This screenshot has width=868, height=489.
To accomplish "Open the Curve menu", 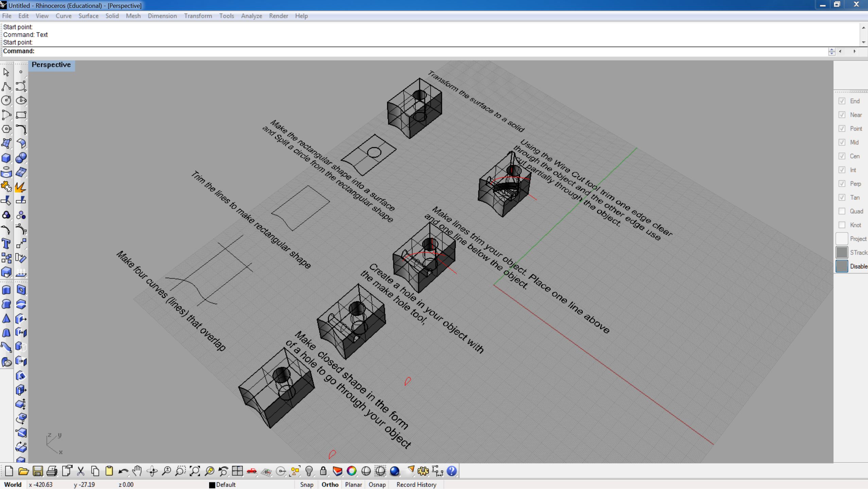I will coord(64,16).
